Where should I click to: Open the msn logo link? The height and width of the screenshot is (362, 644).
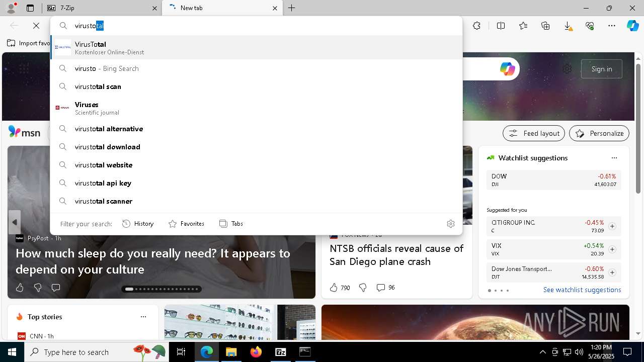(x=24, y=133)
